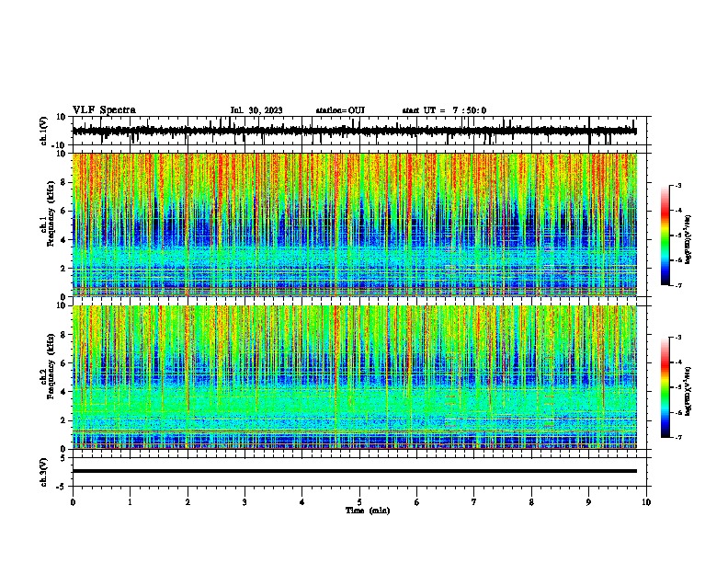Click the ch.1 "Frequency (kHz)" axis label
Screen dimensions: 728x563
(x=51, y=213)
